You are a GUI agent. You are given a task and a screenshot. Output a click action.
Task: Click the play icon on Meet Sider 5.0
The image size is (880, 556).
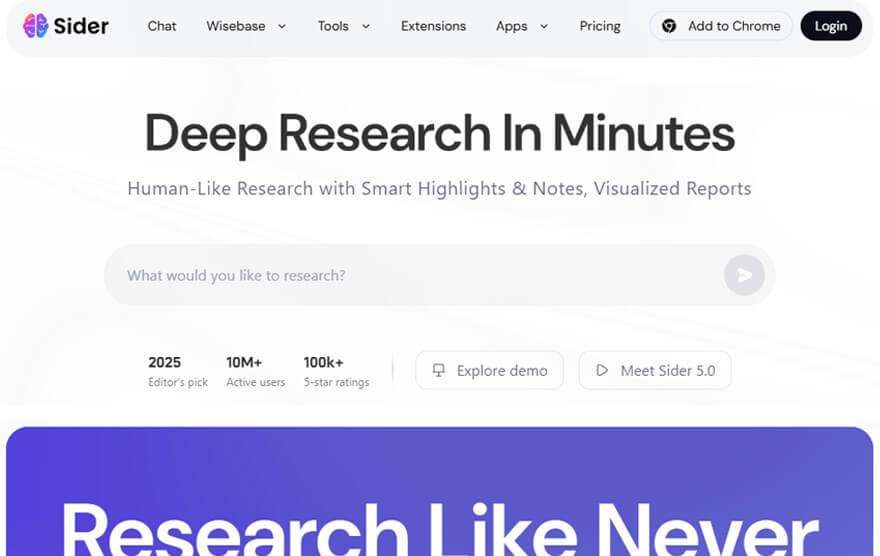coord(602,370)
